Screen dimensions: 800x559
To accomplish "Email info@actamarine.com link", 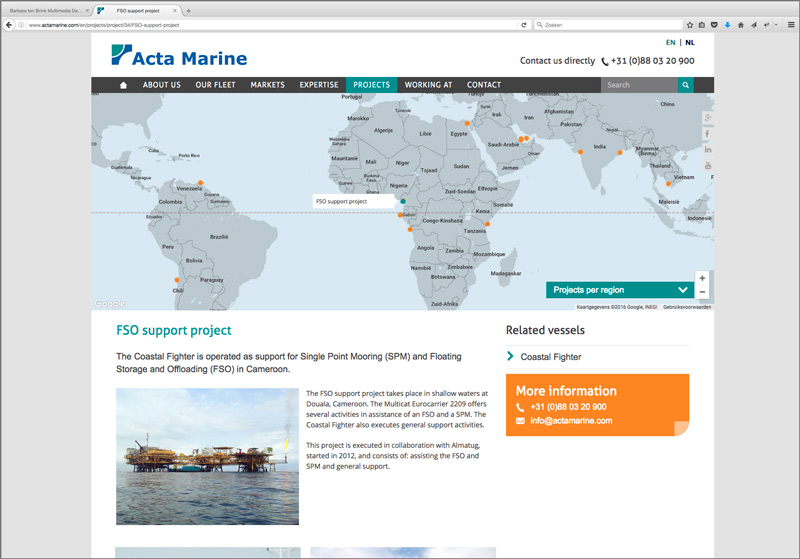I will tap(571, 421).
